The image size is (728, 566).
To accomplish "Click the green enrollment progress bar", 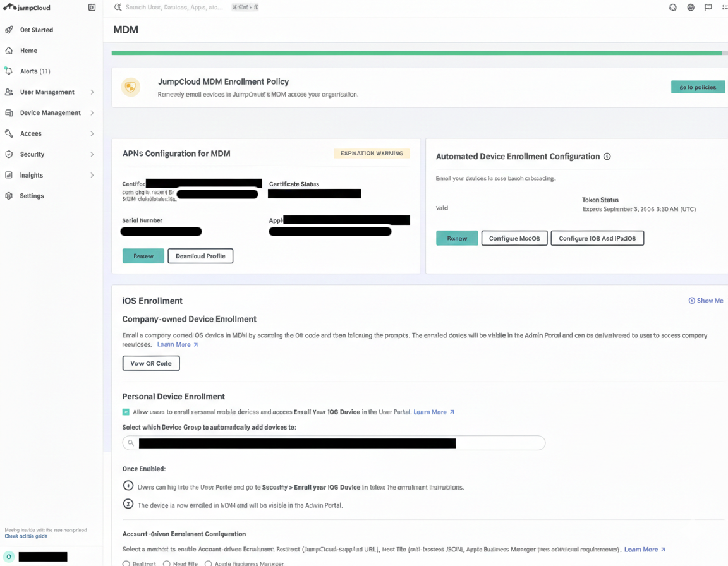I will [416, 53].
